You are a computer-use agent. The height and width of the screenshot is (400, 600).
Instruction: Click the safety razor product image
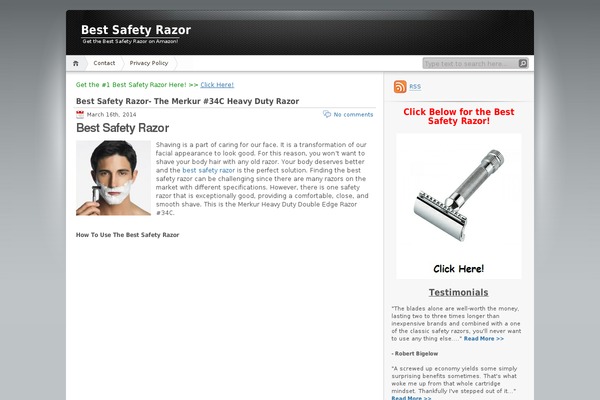[458, 195]
